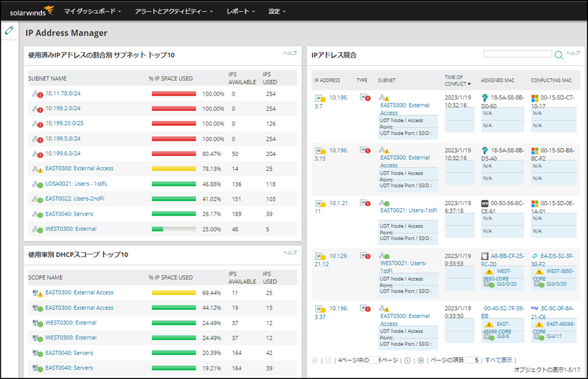Image resolution: width=588 pixels, height=379 pixels.
Task: Click subnet icon above WEST0021: Users-1stFl
Action: pyautogui.click(x=384, y=256)
